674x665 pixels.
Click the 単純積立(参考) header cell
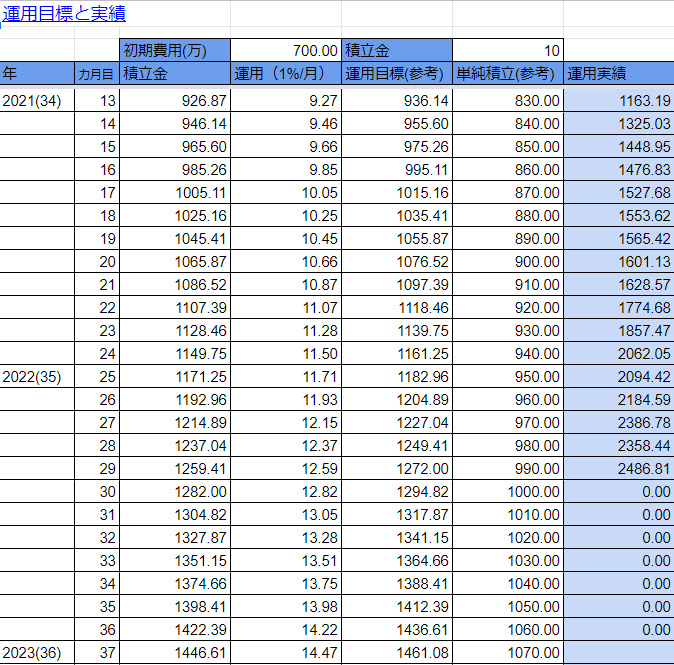click(507, 73)
